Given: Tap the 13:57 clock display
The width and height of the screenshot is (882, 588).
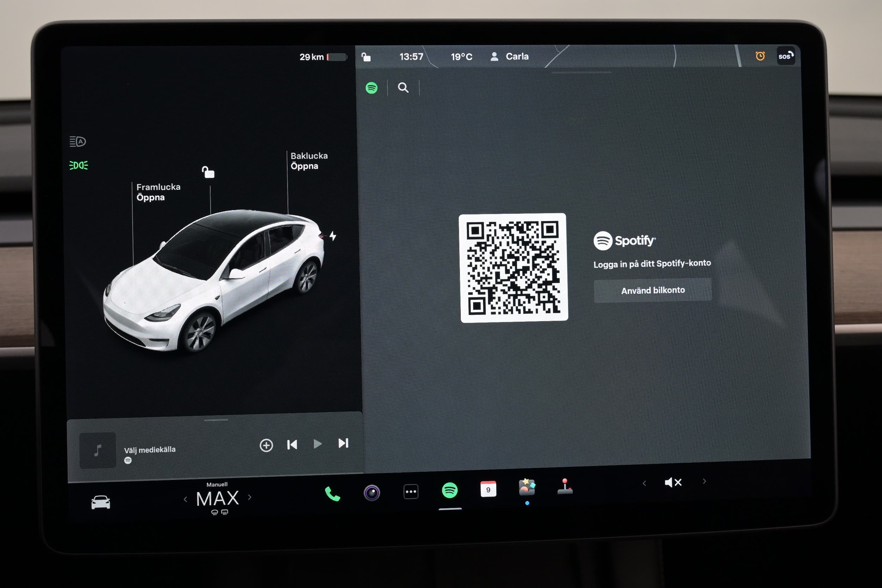Looking at the screenshot, I should point(411,57).
